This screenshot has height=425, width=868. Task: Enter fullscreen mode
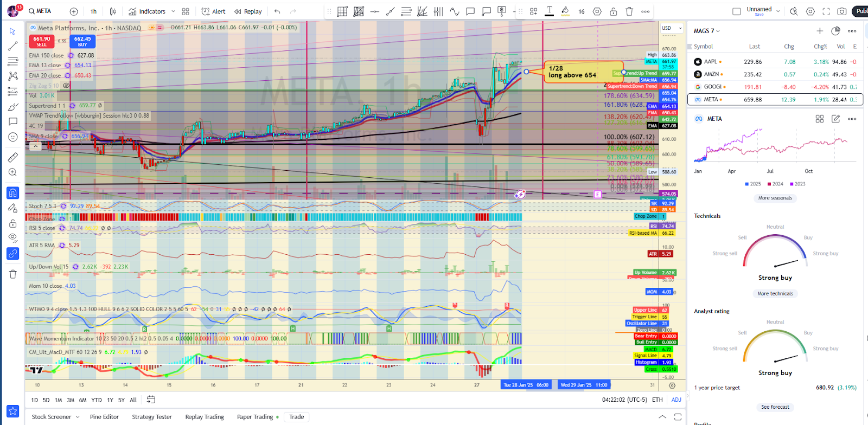[x=826, y=11]
